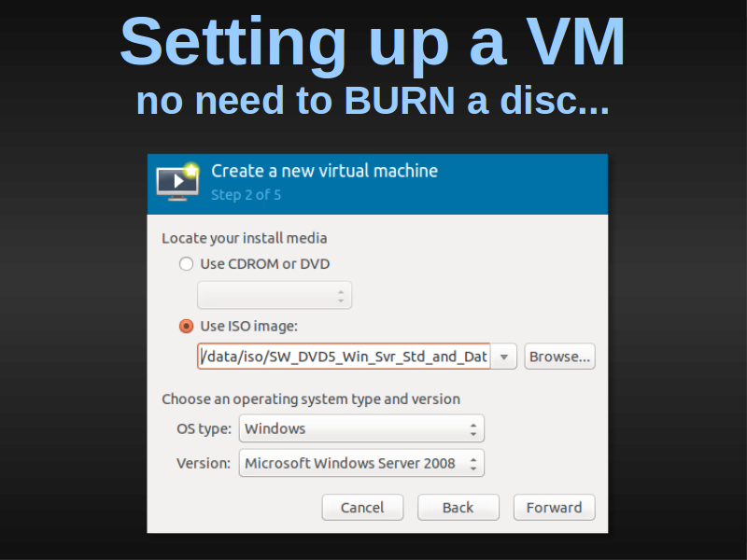The image size is (747, 560).
Task: Open the Version Microsoft Windows Server 2008 dropdown
Action: (x=361, y=463)
